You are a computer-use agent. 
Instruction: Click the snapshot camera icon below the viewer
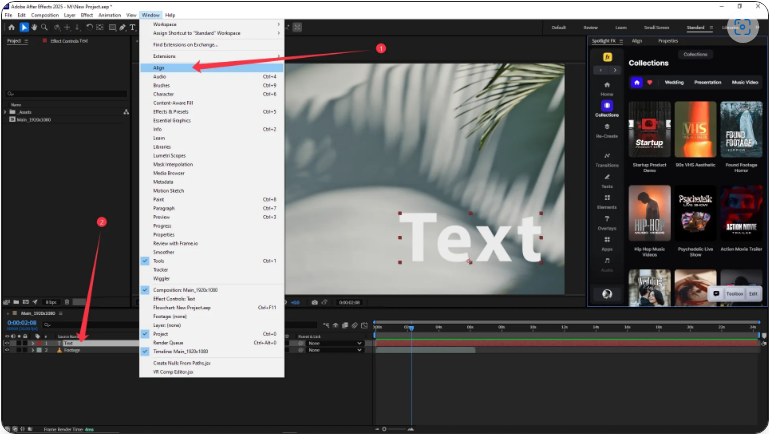314,303
